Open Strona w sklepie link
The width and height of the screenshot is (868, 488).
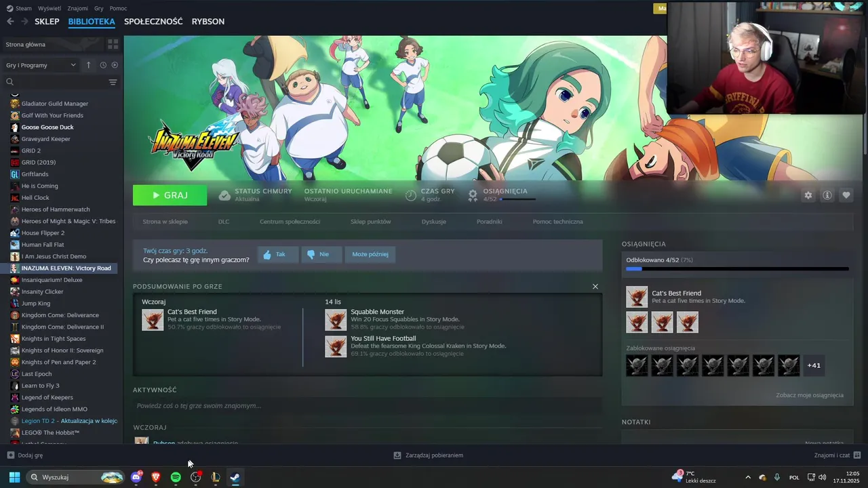pyautogui.click(x=165, y=222)
